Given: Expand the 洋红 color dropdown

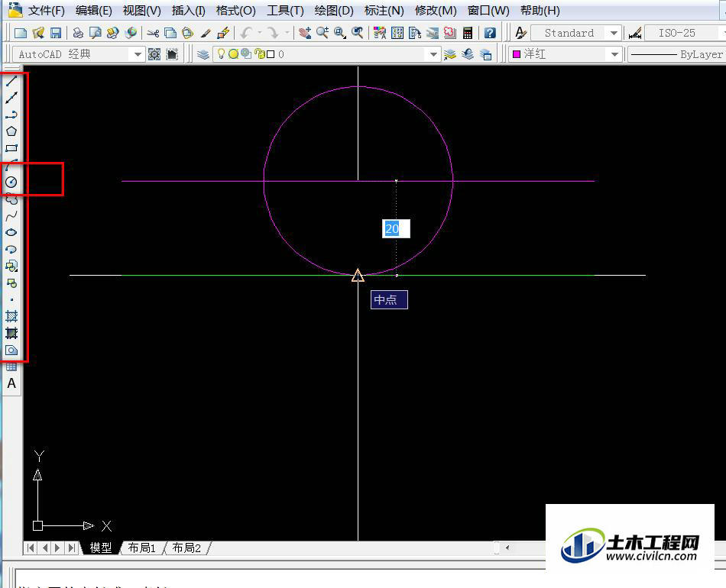Looking at the screenshot, I should (x=614, y=54).
